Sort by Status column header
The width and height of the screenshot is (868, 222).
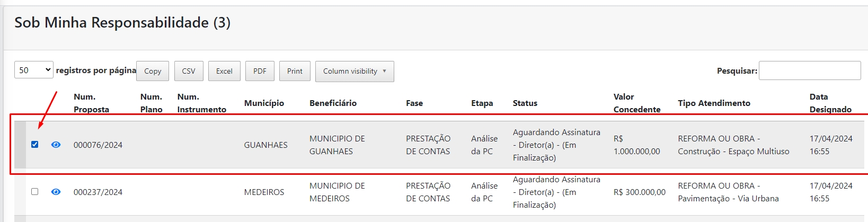click(x=525, y=103)
